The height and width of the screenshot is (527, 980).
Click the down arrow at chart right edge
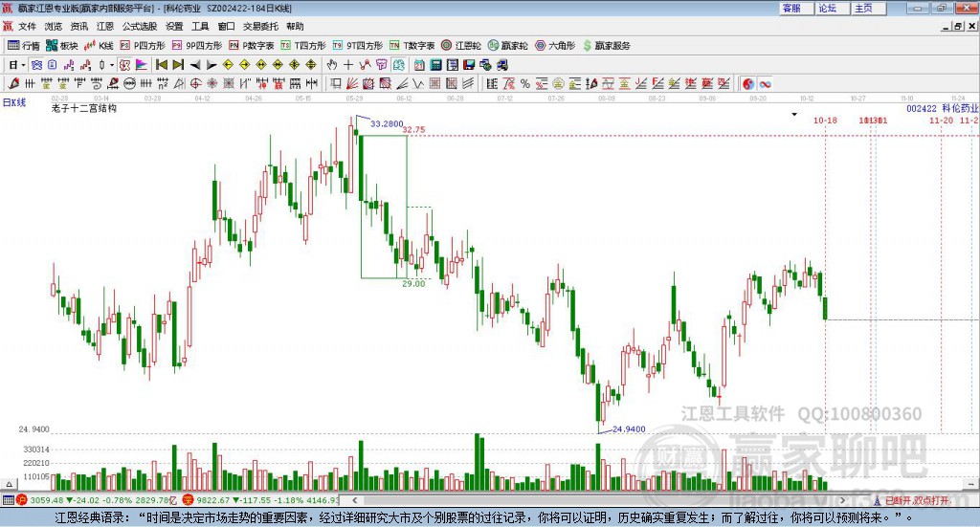click(x=971, y=484)
